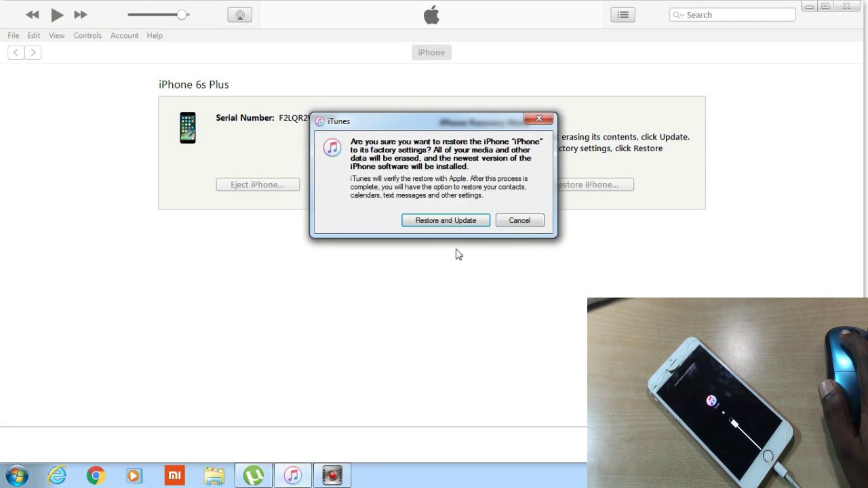Select the iPhone tab pill
Viewport: 868px width, 488px height.
pos(431,52)
